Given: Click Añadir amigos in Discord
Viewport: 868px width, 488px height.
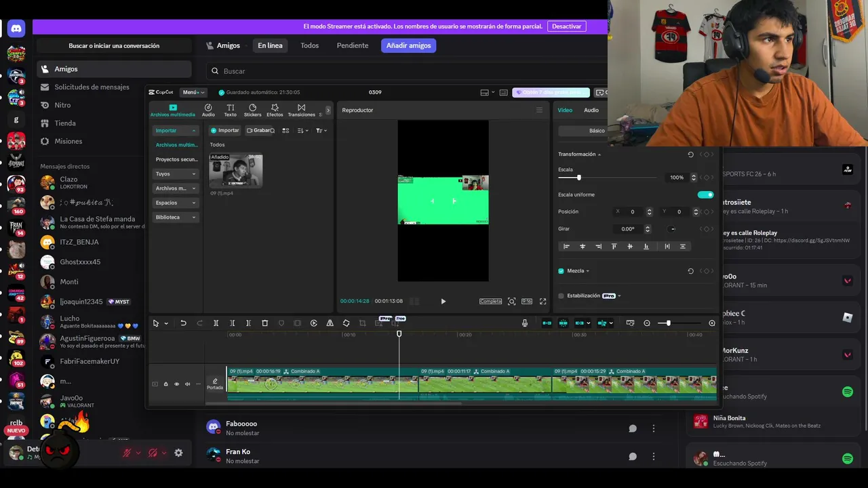Looking at the screenshot, I should tap(408, 45).
